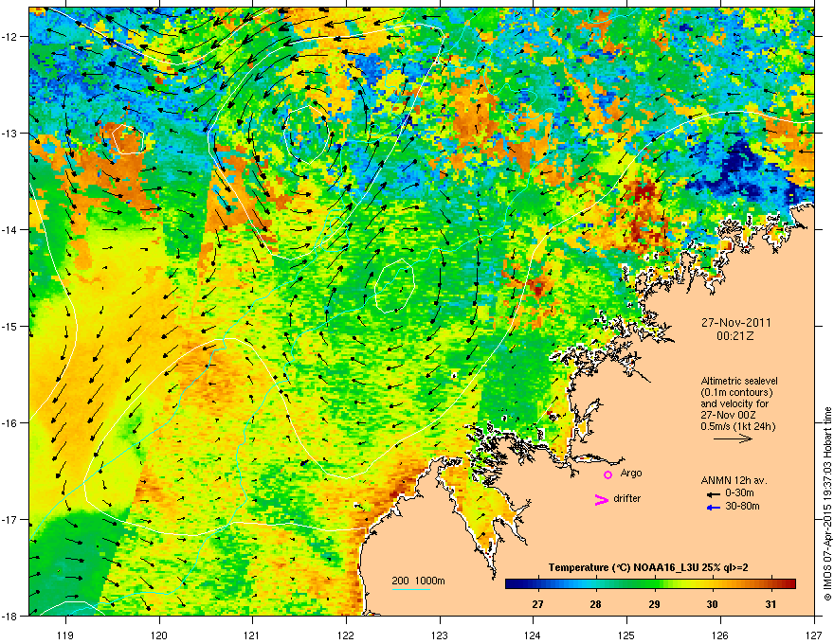Click the latitude axis label -15

tap(10, 326)
